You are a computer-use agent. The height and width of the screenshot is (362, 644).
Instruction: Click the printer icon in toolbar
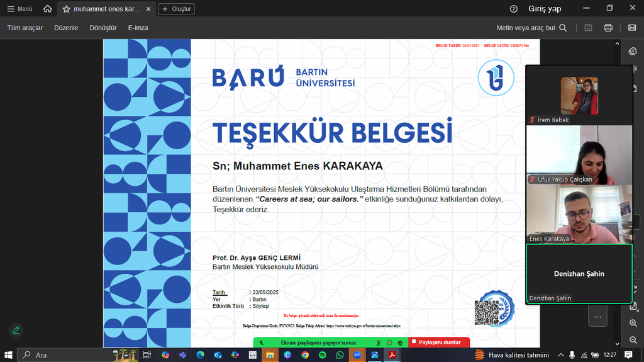pyautogui.click(x=608, y=28)
